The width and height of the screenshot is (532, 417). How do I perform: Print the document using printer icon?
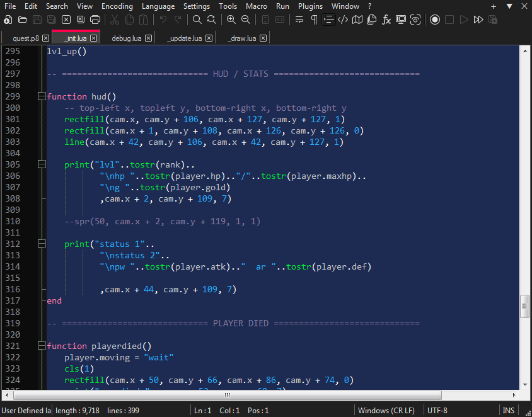click(95, 20)
